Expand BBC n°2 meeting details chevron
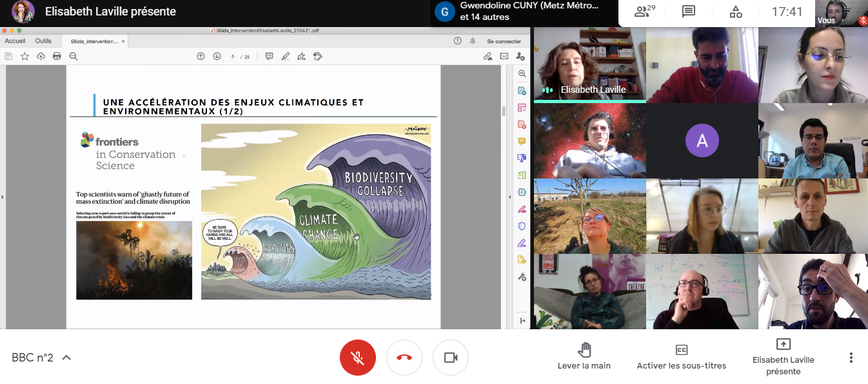The height and width of the screenshot is (384, 868). 66,358
